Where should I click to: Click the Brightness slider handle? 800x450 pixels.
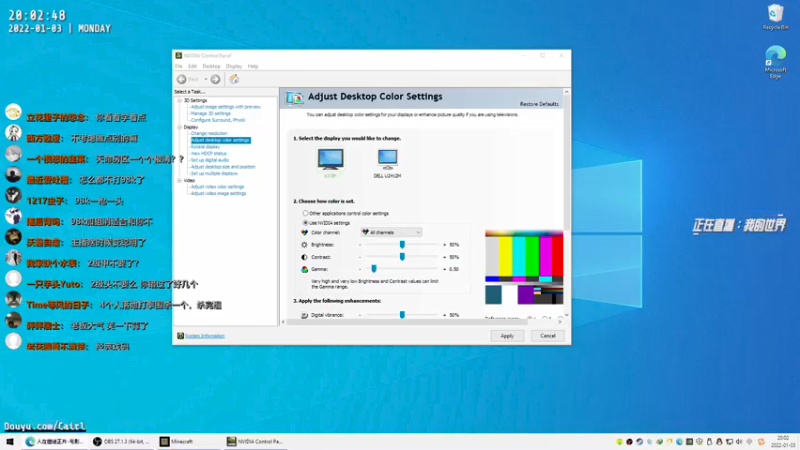tap(402, 245)
